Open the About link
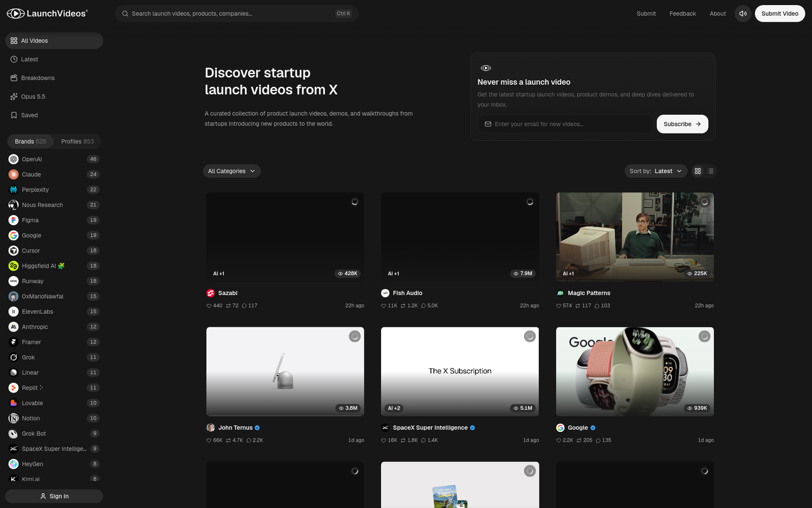812x508 pixels. [718, 14]
